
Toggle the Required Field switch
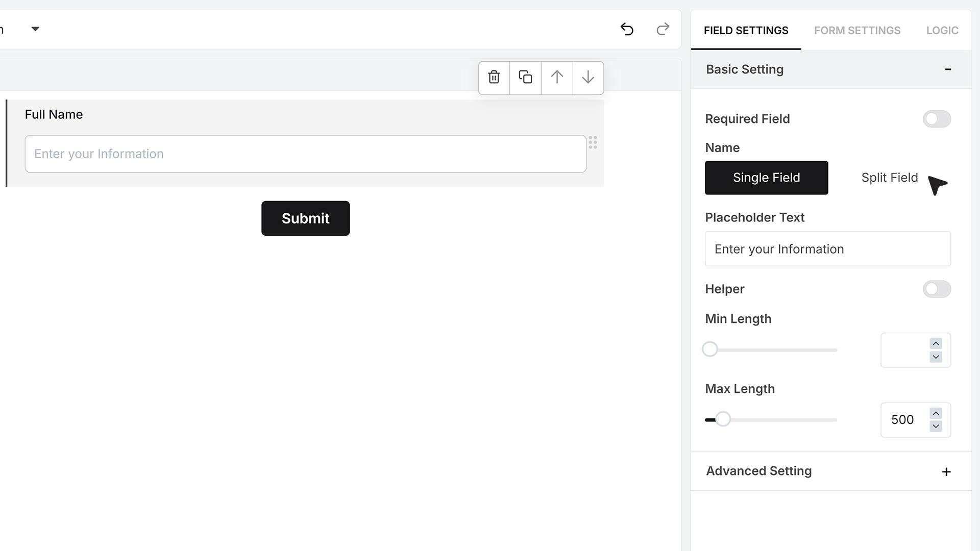click(937, 119)
